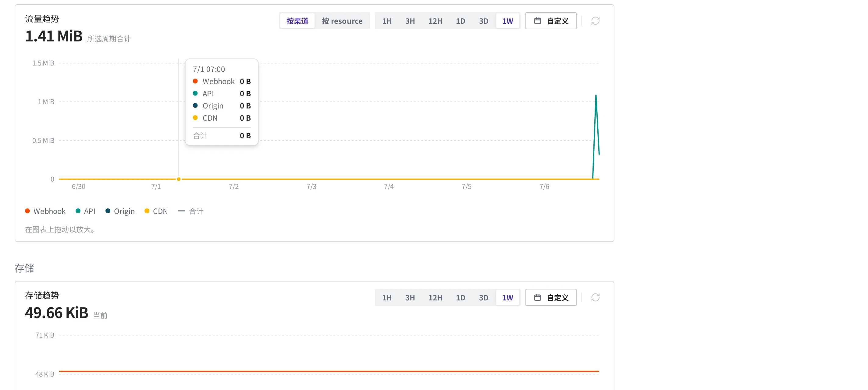Set traffic chart range to 1W
This screenshot has width=868, height=390.
click(x=507, y=21)
